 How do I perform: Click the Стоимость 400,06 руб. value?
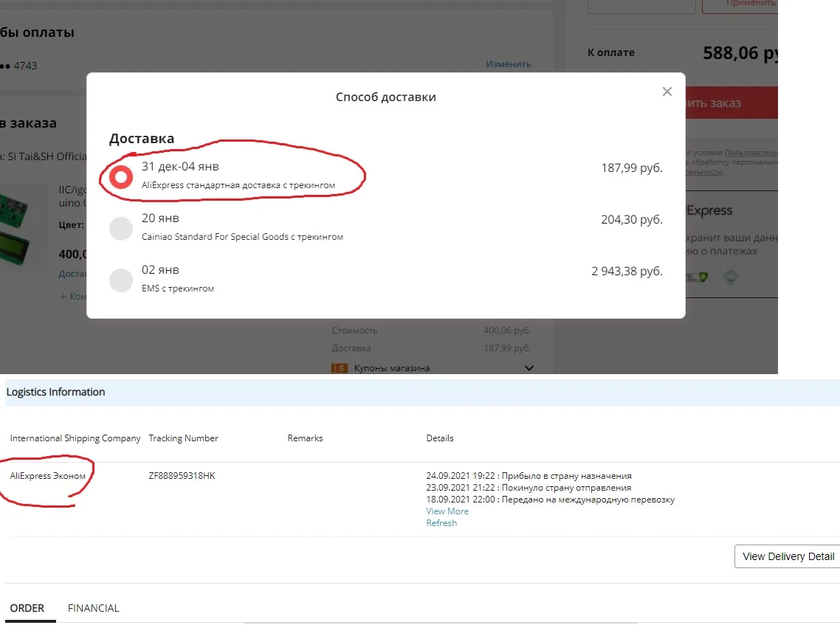pyautogui.click(x=507, y=331)
